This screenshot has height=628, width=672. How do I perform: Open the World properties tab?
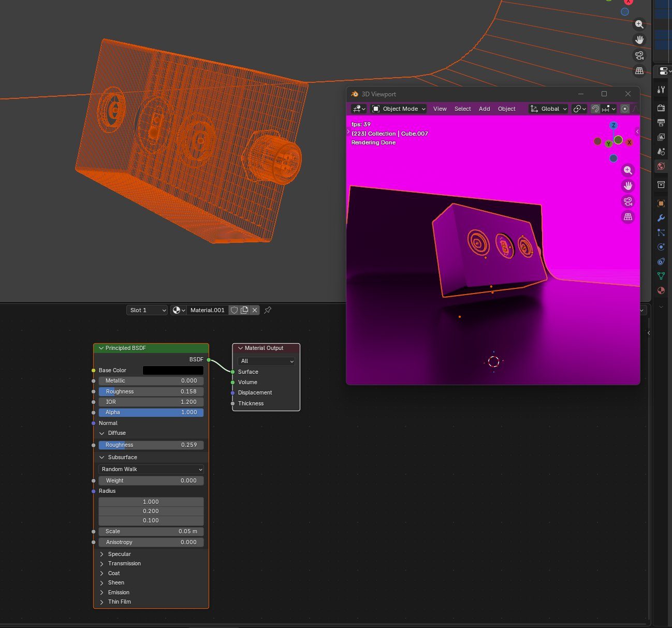point(661,166)
